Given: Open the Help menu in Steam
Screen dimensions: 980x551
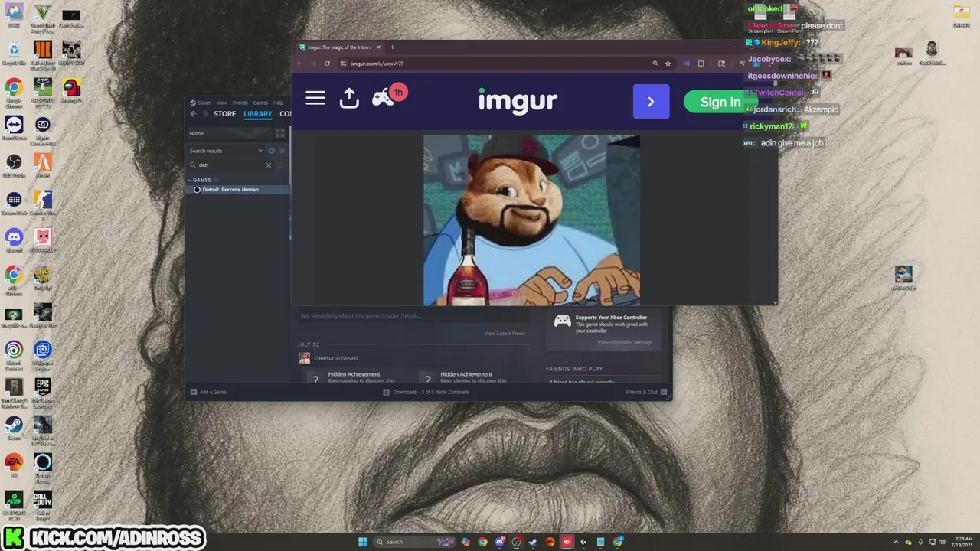Looking at the screenshot, I should [x=278, y=103].
